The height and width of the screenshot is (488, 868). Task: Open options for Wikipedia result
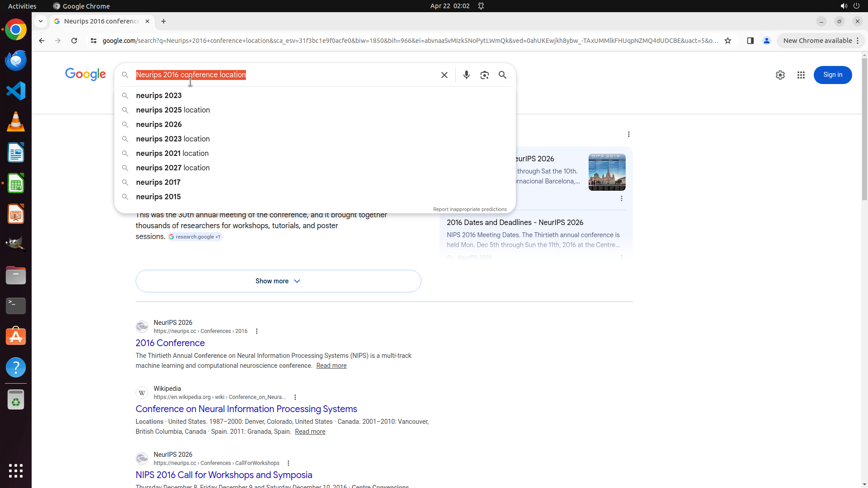click(295, 397)
